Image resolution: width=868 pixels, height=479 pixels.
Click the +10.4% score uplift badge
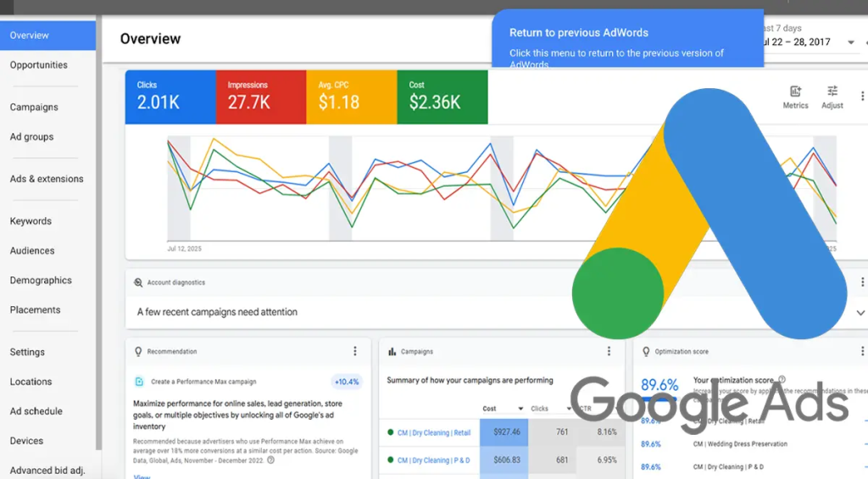click(x=346, y=382)
